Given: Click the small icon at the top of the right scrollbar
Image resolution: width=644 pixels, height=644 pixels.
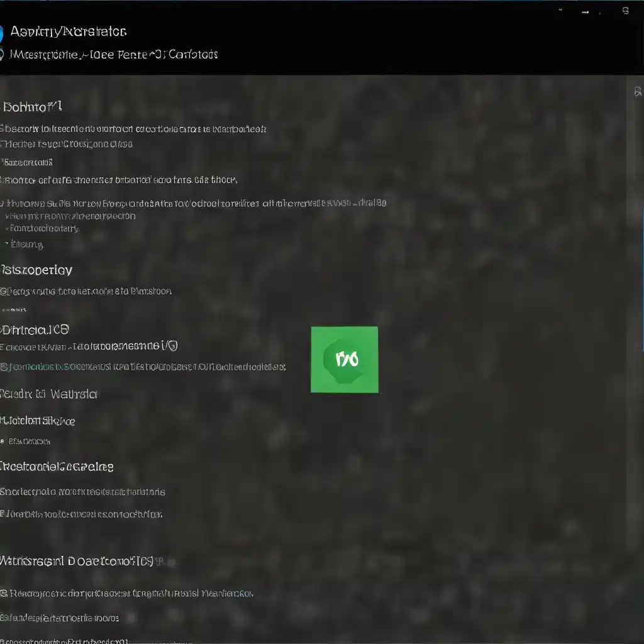Looking at the screenshot, I should coord(638,92).
